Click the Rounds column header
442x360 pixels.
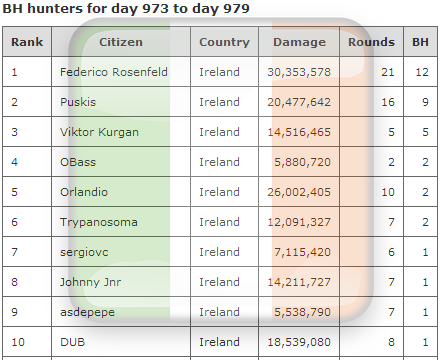coord(371,42)
